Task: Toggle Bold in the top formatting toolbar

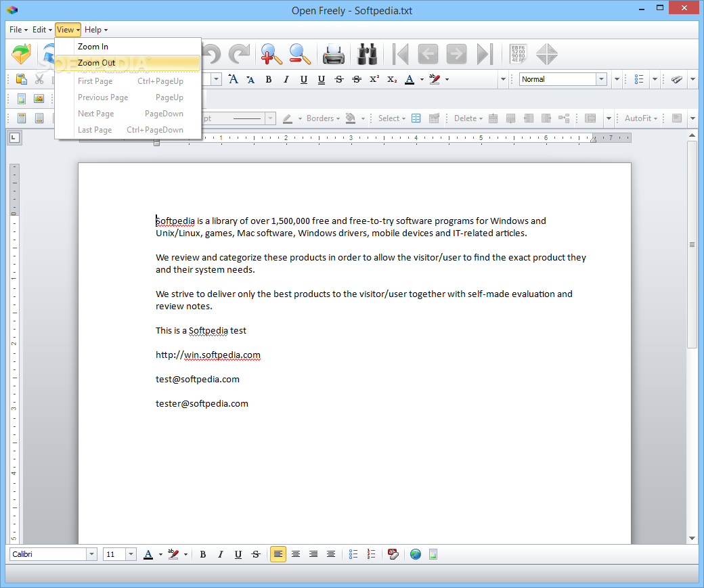Action: coord(269,79)
